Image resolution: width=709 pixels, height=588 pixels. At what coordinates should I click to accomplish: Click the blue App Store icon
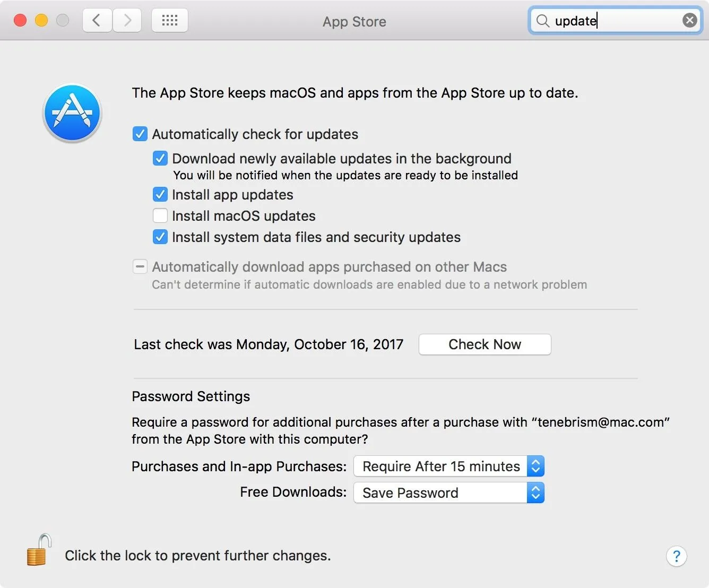coord(72,113)
